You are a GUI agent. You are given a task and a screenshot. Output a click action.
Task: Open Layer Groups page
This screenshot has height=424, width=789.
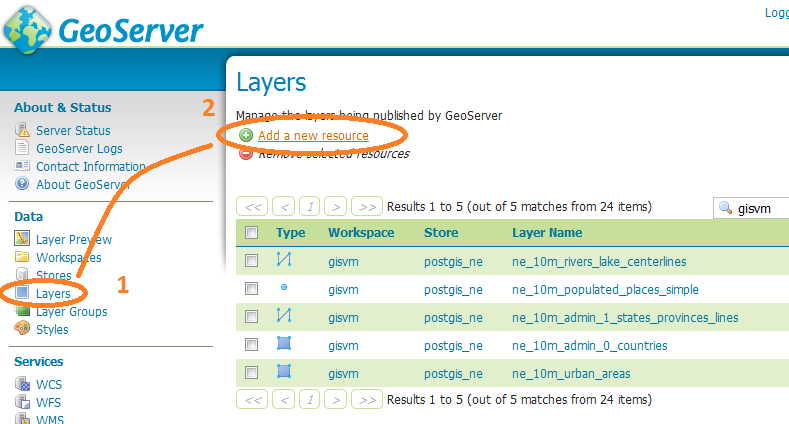(71, 312)
